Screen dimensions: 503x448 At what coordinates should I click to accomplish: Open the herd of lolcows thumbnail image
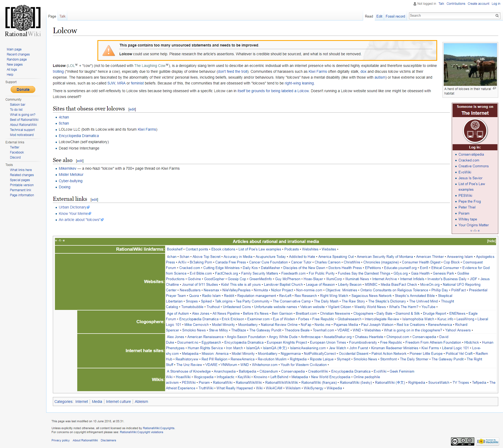(470, 65)
